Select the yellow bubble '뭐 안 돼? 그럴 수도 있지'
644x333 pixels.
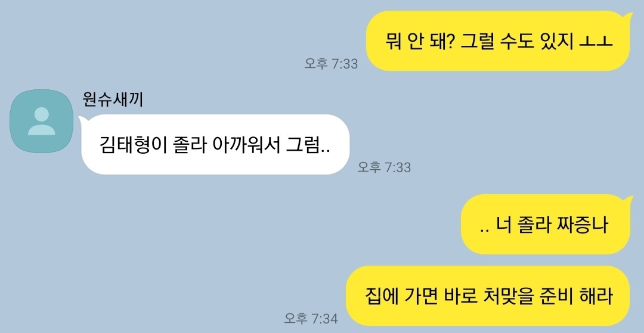coord(498,41)
